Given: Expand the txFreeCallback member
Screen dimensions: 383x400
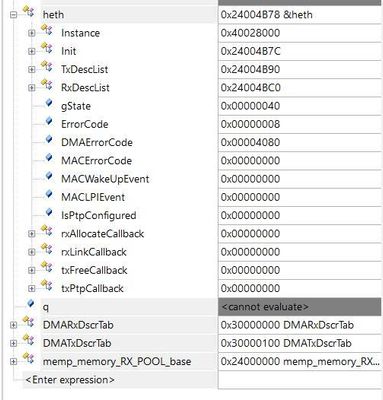Looking at the screenshot, I should [x=31, y=270].
